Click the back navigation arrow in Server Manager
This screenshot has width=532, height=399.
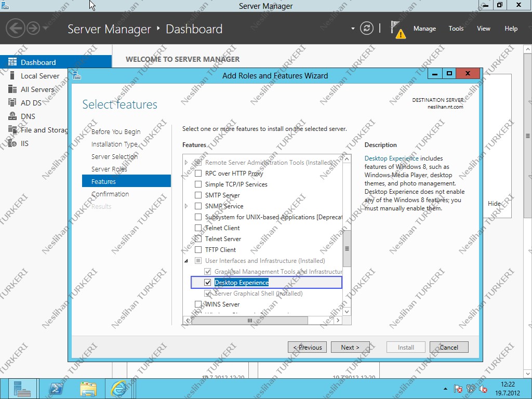(x=16, y=28)
